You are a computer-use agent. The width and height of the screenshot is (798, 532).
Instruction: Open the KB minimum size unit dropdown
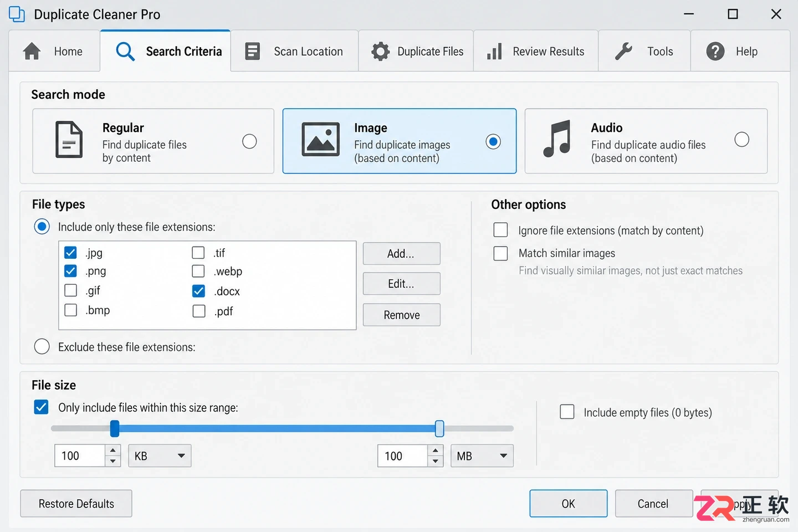(160, 456)
